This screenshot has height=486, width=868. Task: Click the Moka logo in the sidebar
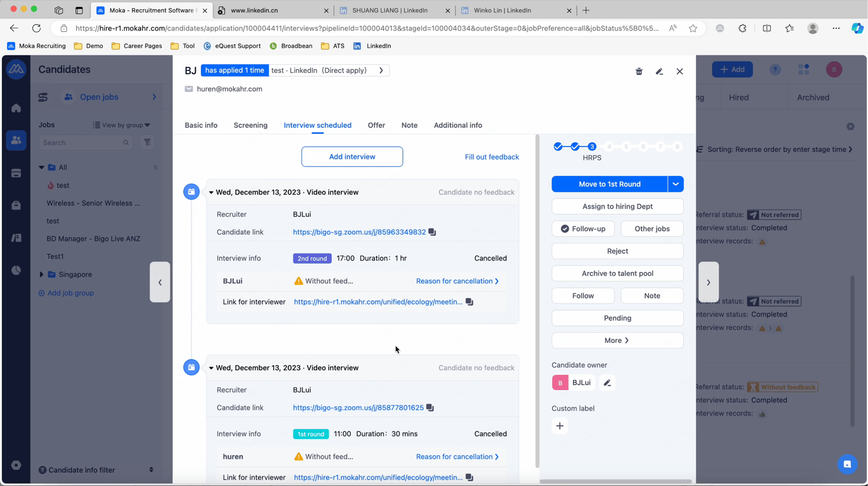tap(16, 69)
